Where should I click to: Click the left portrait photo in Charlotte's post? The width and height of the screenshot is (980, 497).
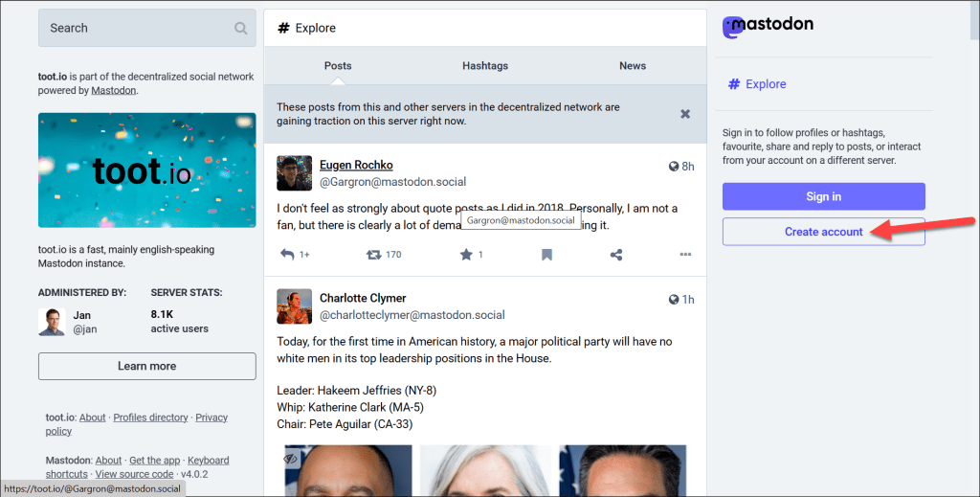pos(348,471)
